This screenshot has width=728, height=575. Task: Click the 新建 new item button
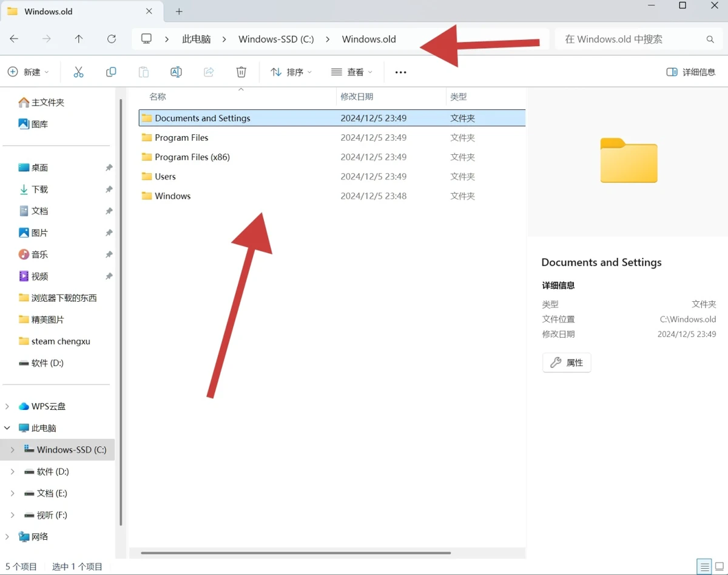click(x=28, y=72)
